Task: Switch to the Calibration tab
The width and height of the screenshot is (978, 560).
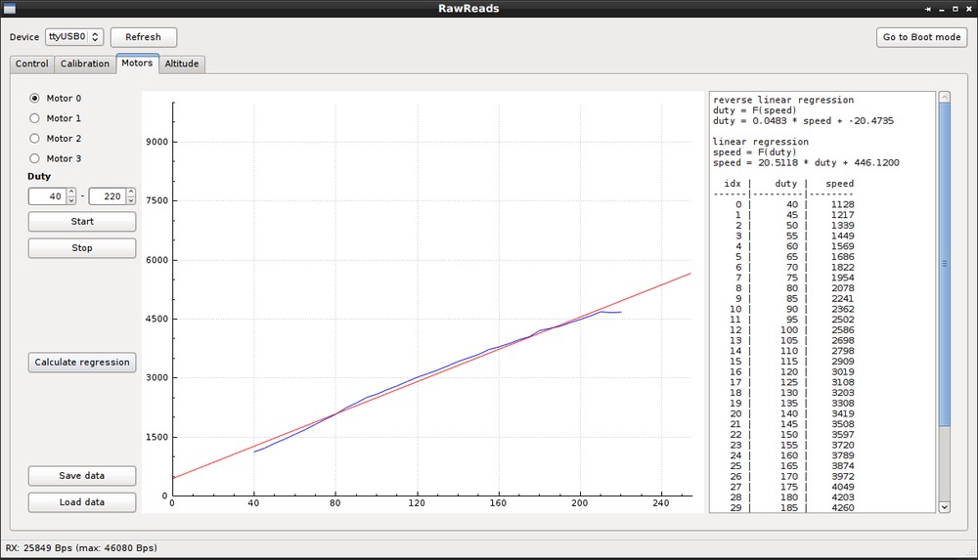Action: [x=85, y=64]
